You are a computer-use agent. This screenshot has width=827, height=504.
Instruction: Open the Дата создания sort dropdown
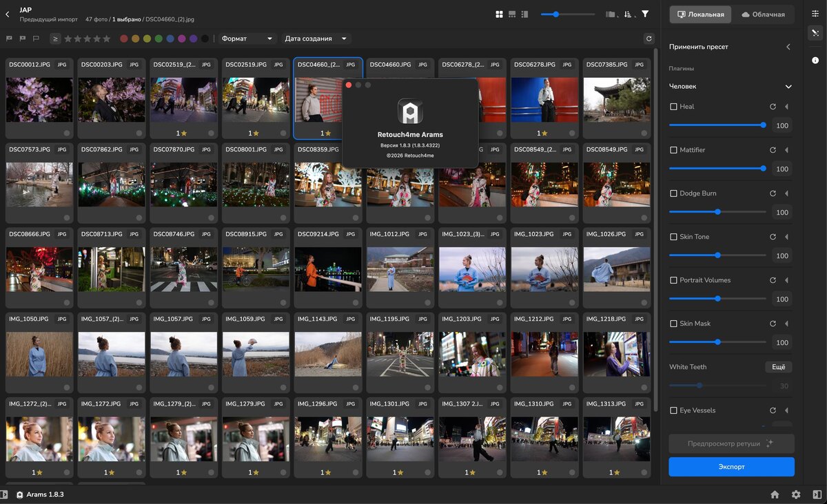tap(315, 39)
